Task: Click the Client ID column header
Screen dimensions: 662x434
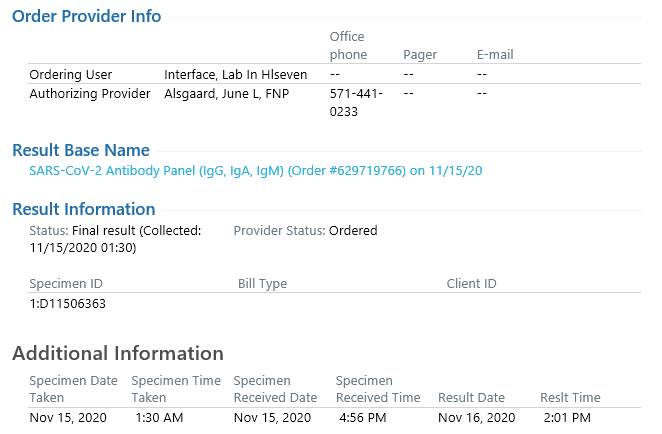Action: pyautogui.click(x=471, y=283)
